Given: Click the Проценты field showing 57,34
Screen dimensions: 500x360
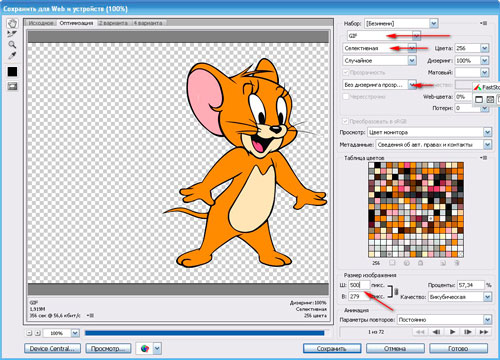Looking at the screenshot, I should [x=471, y=285].
